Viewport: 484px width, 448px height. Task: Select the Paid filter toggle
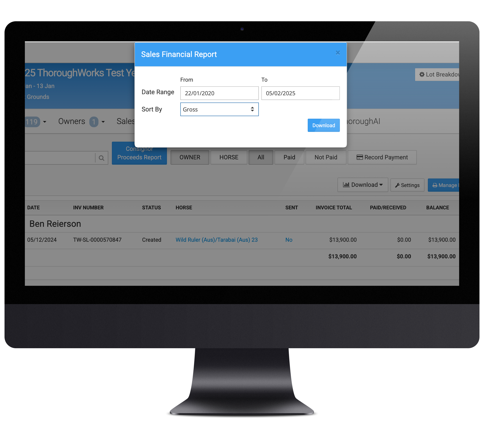click(x=290, y=157)
